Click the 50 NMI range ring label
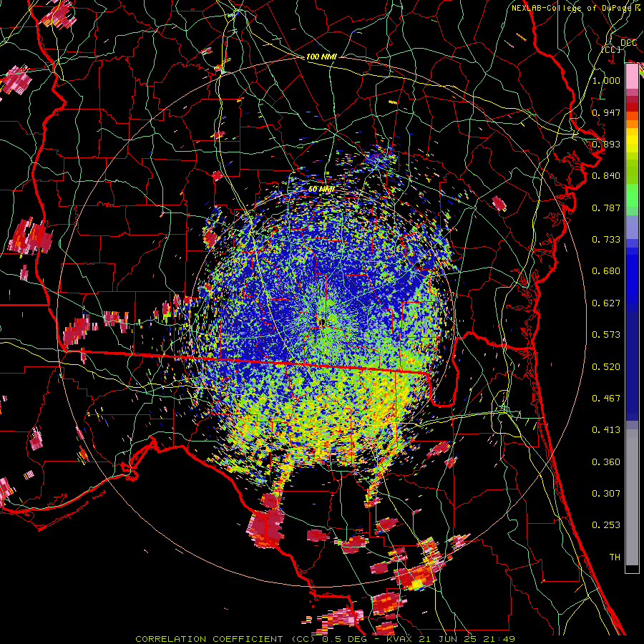Viewport: 644px width, 644px height. 321,190
